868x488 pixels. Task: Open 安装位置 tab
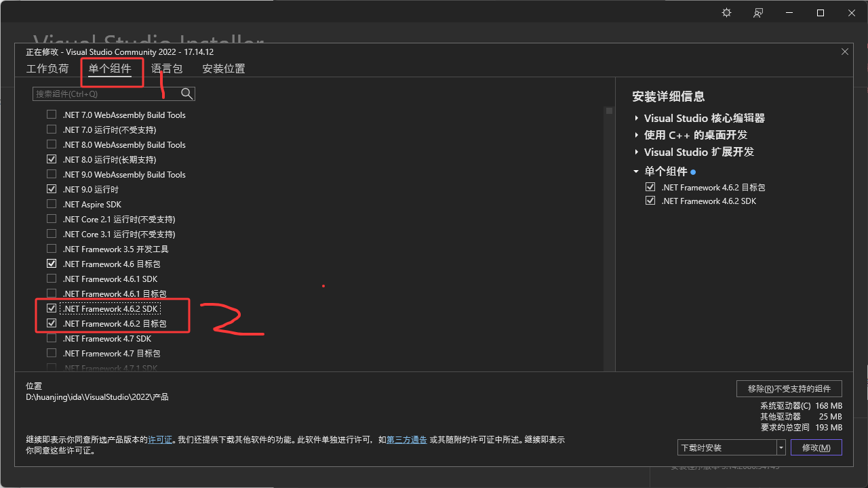tap(224, 68)
